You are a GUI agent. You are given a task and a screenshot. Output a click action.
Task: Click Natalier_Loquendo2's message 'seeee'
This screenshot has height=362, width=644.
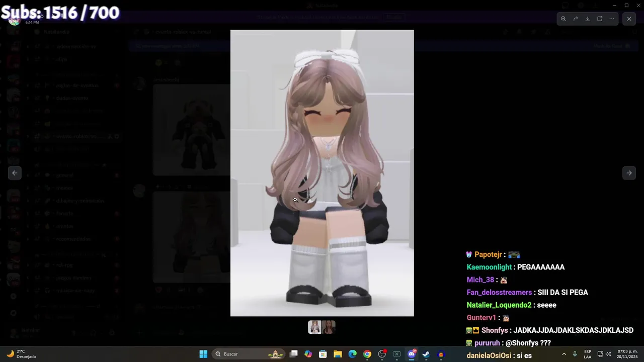(546, 305)
